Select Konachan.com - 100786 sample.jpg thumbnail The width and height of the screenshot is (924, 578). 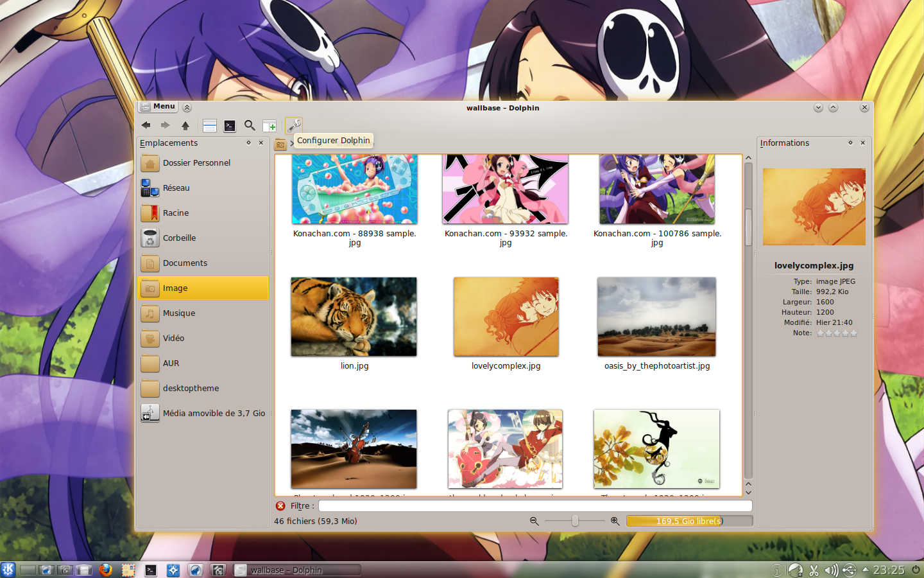pos(657,189)
